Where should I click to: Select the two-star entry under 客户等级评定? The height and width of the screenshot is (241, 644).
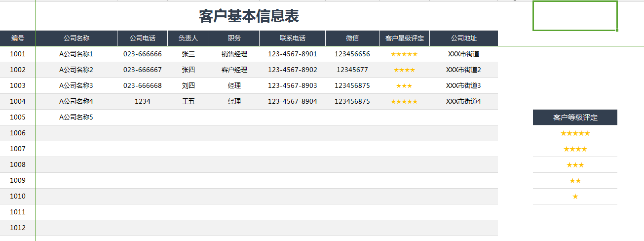coord(575,181)
